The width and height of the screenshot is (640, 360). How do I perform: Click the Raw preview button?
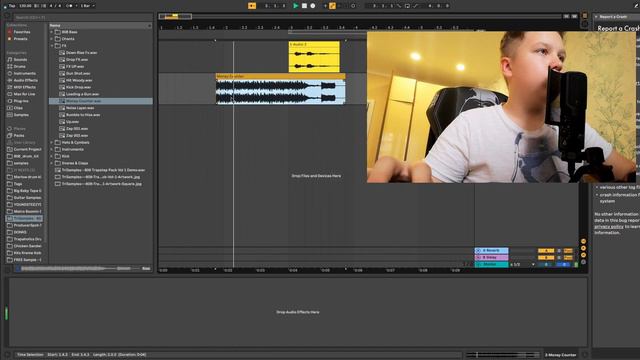(x=146, y=269)
